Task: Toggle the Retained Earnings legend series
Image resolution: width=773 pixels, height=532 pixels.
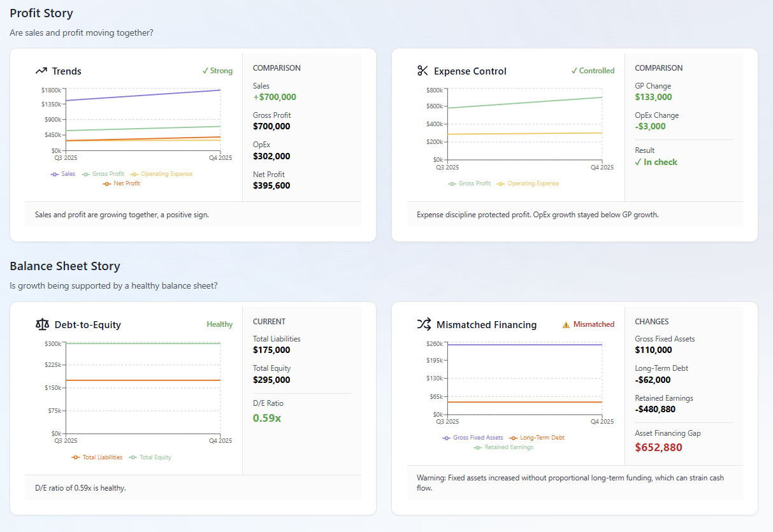Action: click(x=503, y=447)
